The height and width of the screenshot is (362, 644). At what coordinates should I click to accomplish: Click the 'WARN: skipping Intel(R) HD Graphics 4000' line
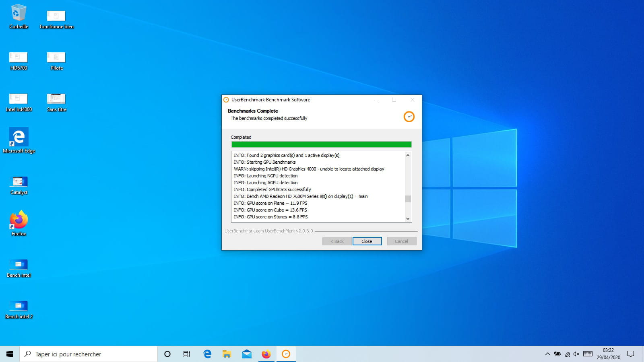point(309,169)
